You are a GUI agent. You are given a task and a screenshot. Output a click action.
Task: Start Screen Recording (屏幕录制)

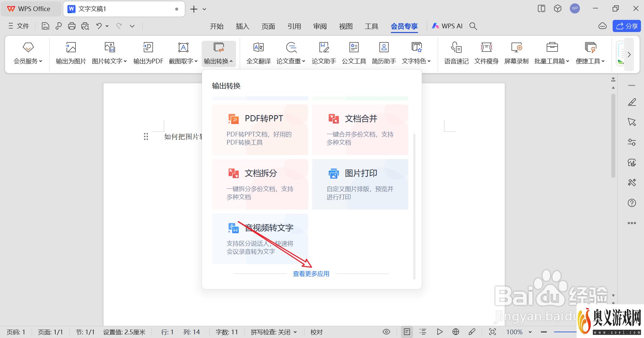pyautogui.click(x=516, y=53)
